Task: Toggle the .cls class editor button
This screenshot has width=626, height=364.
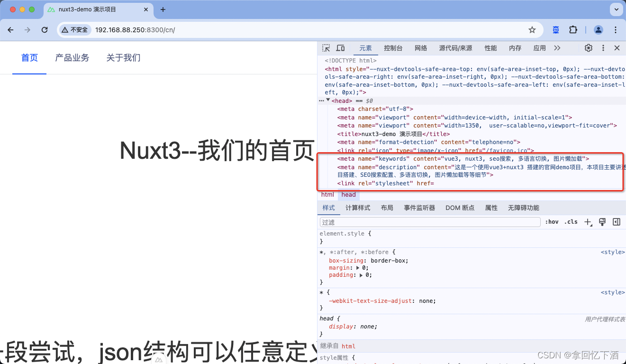Action: [x=571, y=222]
